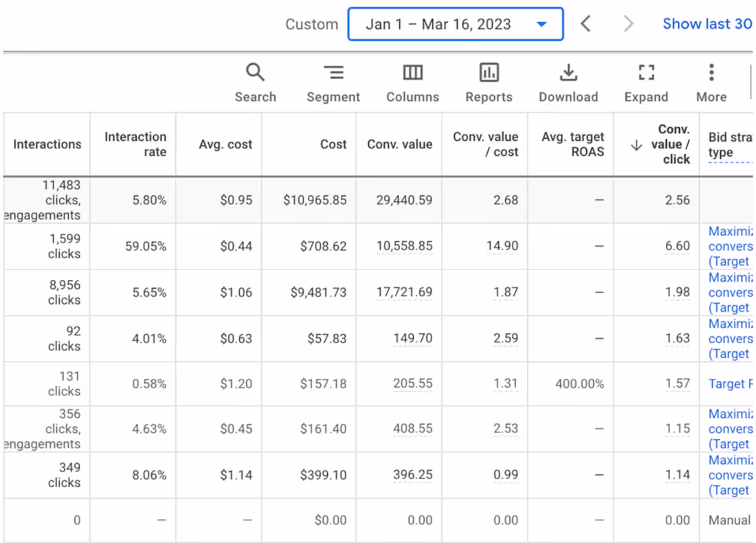Open the Columns modifier
The image size is (756, 543).
point(413,83)
